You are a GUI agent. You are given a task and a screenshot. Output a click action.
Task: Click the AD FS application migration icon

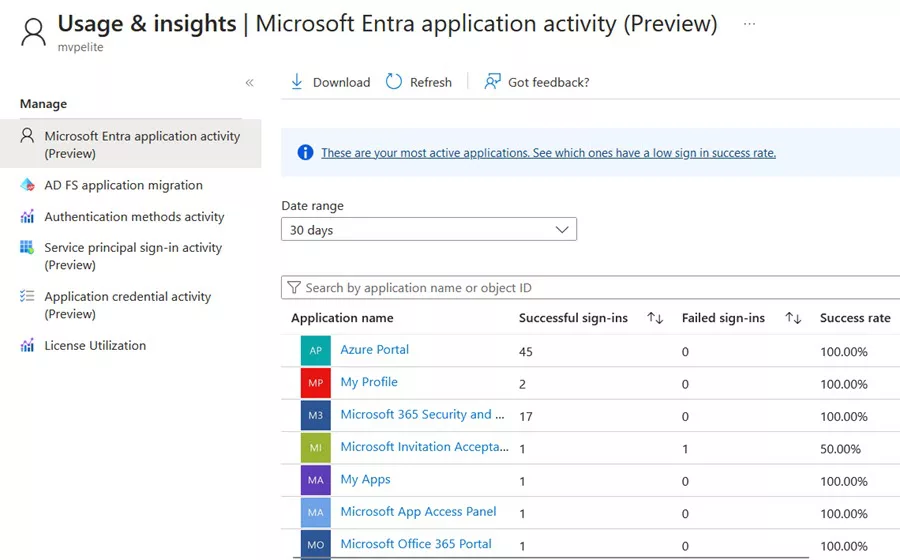click(27, 185)
